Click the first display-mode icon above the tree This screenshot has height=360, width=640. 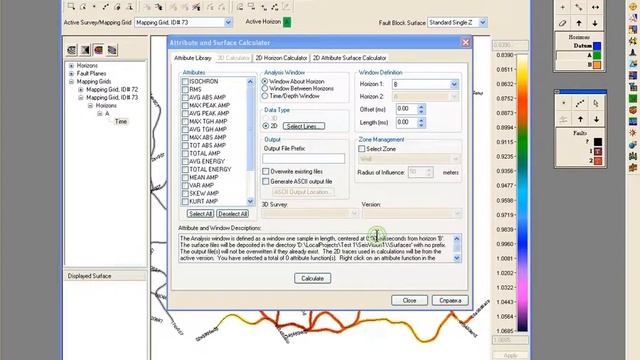tap(72, 50)
